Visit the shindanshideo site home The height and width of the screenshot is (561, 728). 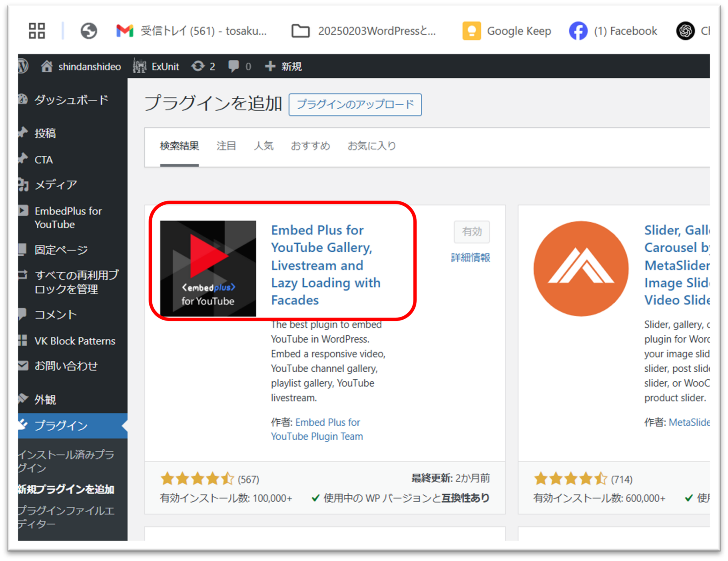pyautogui.click(x=81, y=67)
